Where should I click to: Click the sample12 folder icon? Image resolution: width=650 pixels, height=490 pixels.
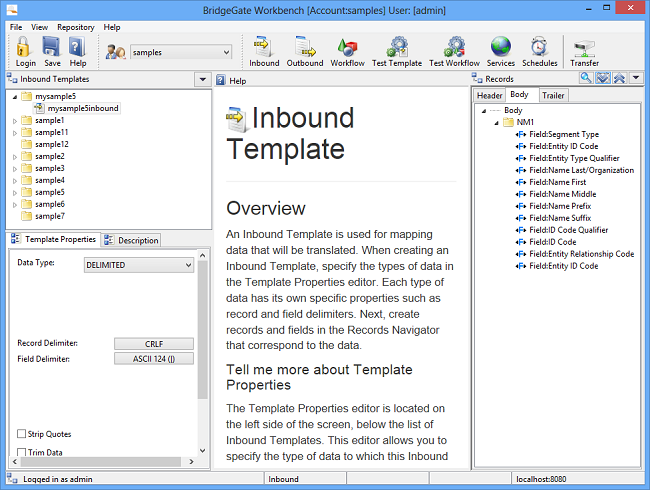(27, 144)
